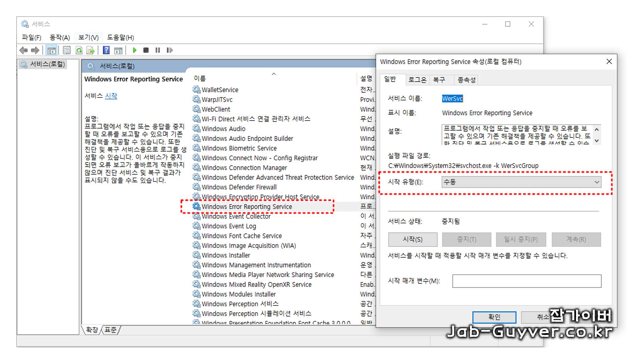Switch to 확장 view tab at bottom

[x=92, y=330]
